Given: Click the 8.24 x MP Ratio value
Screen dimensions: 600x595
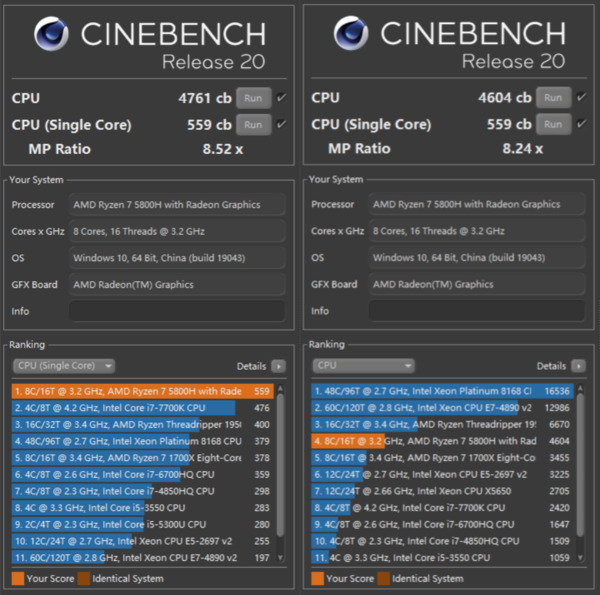Looking at the screenshot, I should [523, 148].
